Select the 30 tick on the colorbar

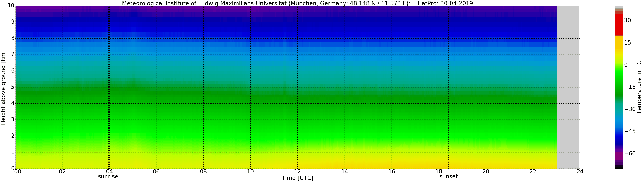pos(627,21)
